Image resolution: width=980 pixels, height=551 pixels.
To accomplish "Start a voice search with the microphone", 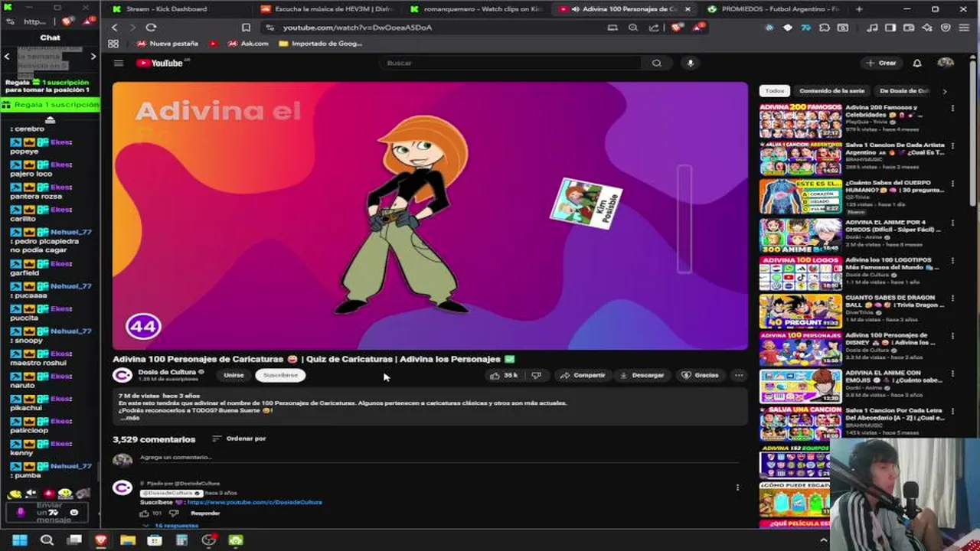I will (x=690, y=63).
